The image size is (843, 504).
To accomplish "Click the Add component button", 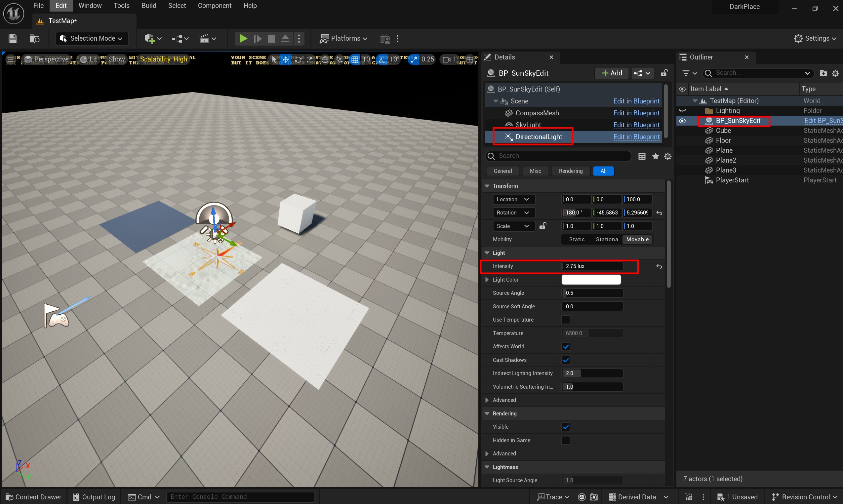I will [x=612, y=73].
